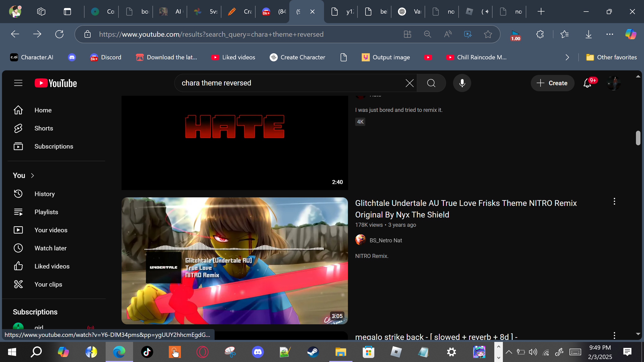Viewport: 644px width, 362px height.
Task: Open the Chill Raincode bookmark
Action: [x=476, y=57]
